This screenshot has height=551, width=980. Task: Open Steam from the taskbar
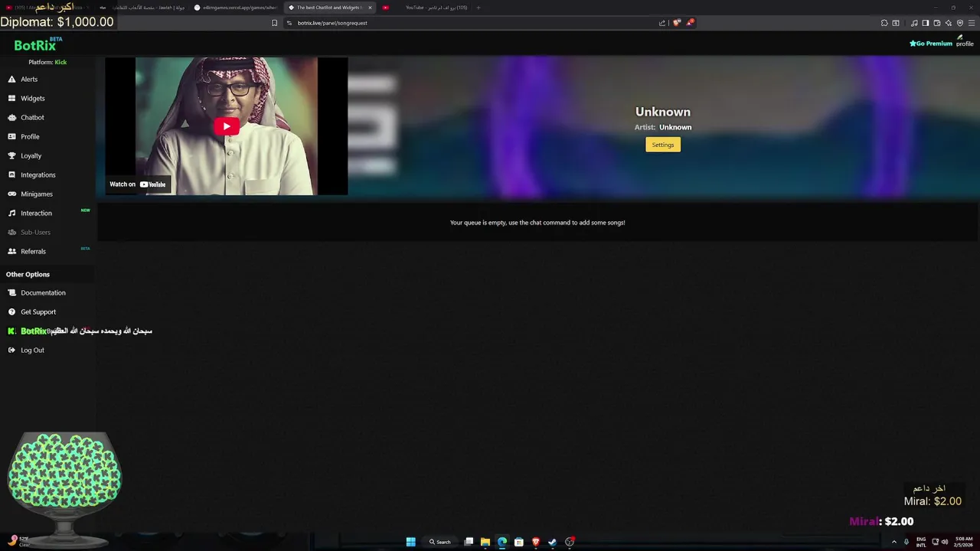(x=553, y=542)
